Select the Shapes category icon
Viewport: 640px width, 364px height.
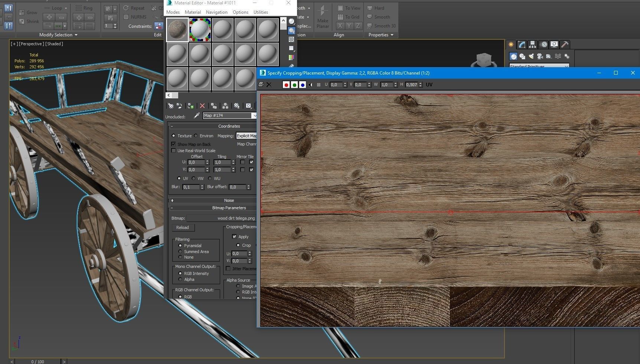(522, 56)
